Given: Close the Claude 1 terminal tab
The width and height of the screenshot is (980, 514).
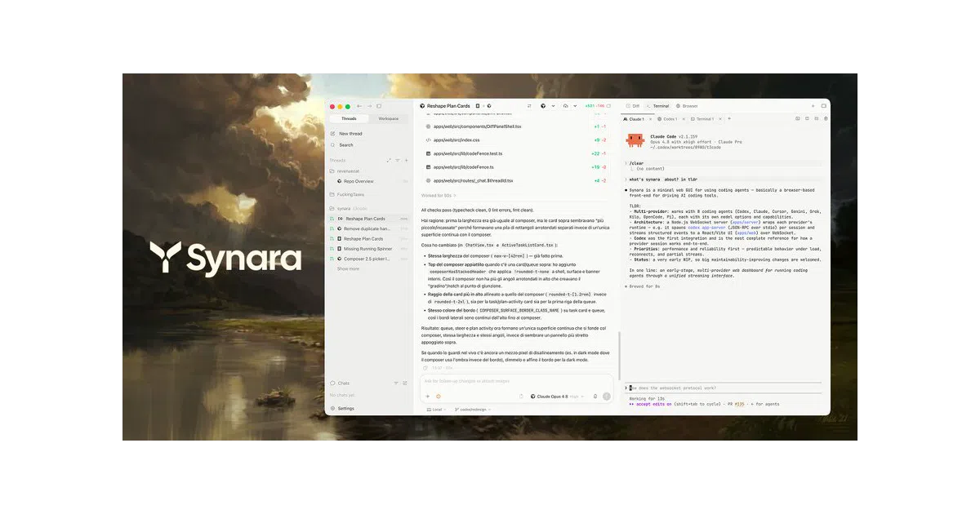Looking at the screenshot, I should pos(650,119).
